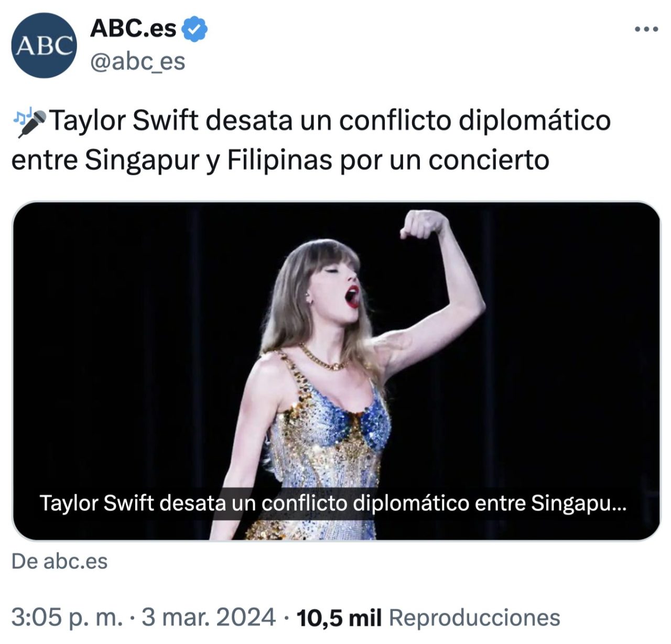Click the 3 mar. 2024 date
This screenshot has height=644, width=671.
coord(209,617)
